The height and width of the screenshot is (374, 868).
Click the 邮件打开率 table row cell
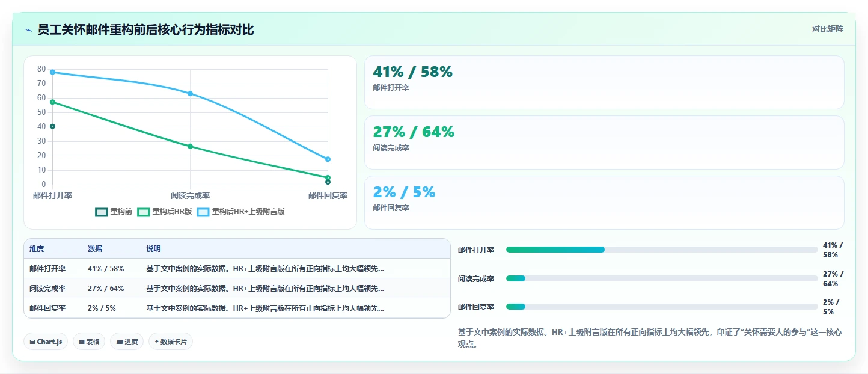pyautogui.click(x=47, y=269)
